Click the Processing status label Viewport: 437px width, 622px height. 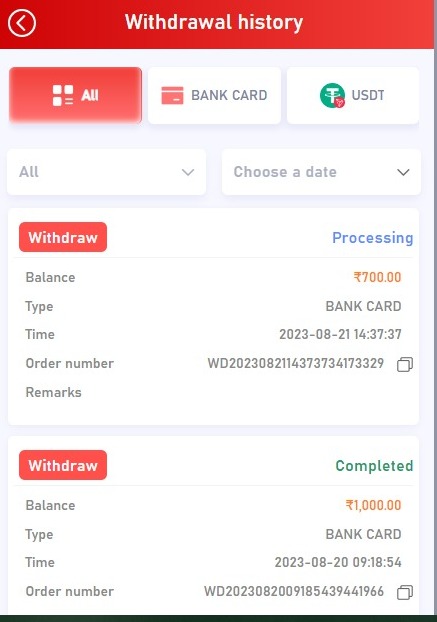373,238
